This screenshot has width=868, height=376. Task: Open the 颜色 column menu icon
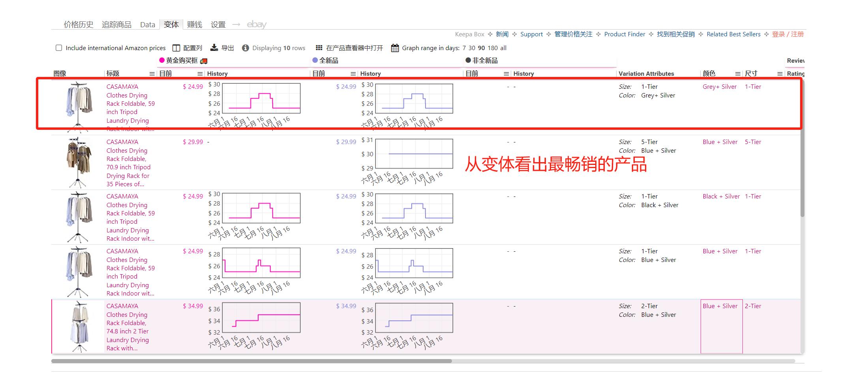pyautogui.click(x=738, y=74)
